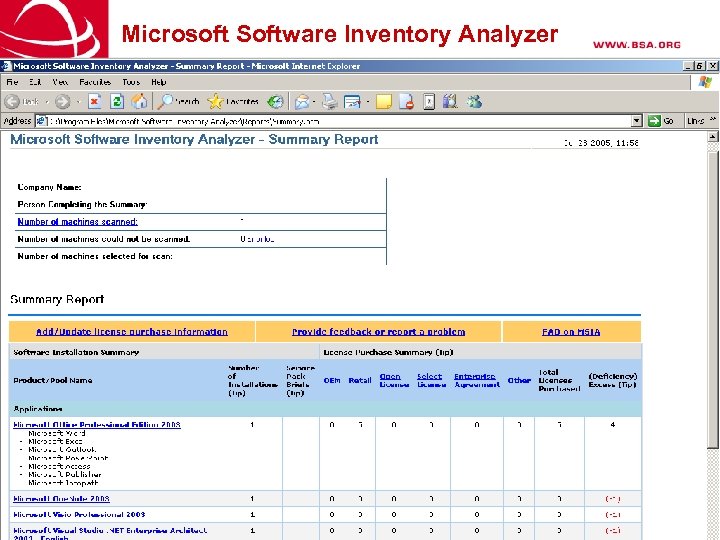Open the Microsoft OneNote 2003 link
This screenshot has width=720, height=540.
click(x=62, y=499)
